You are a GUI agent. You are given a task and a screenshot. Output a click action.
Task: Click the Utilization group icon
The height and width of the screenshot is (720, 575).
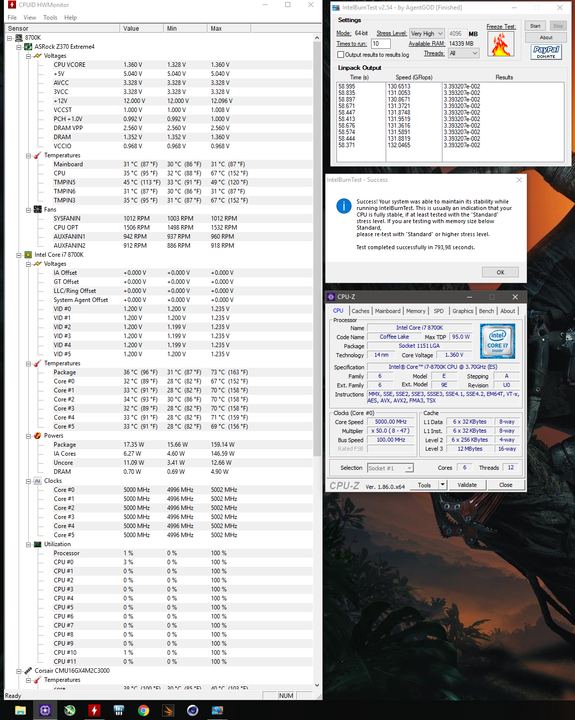[x=38, y=544]
